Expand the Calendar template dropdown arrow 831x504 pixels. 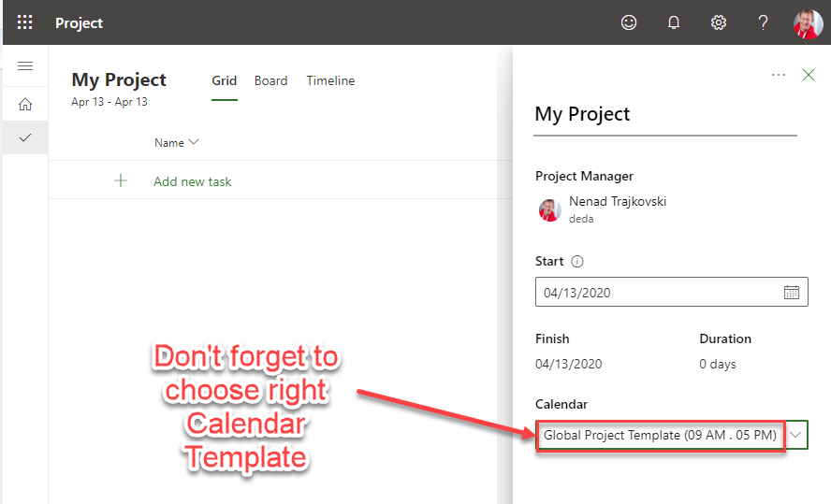click(796, 435)
